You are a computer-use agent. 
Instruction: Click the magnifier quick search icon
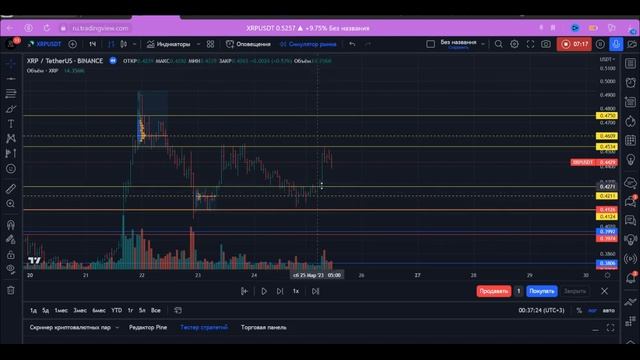click(x=498, y=44)
